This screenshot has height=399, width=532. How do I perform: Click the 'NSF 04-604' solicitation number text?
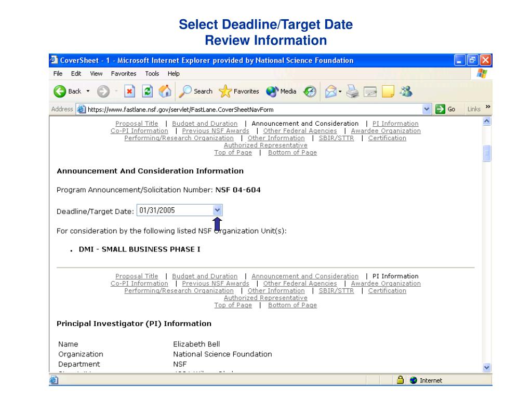point(238,190)
